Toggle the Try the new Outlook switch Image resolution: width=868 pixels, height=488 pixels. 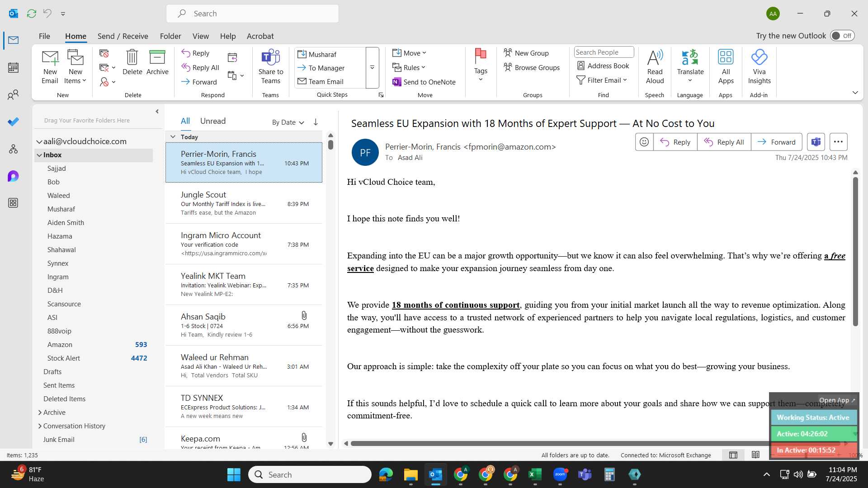[842, 36]
